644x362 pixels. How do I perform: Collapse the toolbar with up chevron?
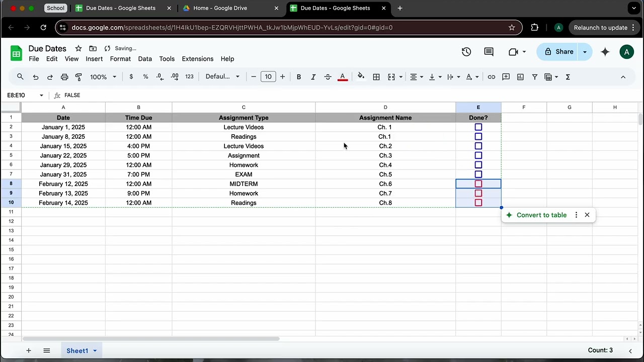pos(623,77)
